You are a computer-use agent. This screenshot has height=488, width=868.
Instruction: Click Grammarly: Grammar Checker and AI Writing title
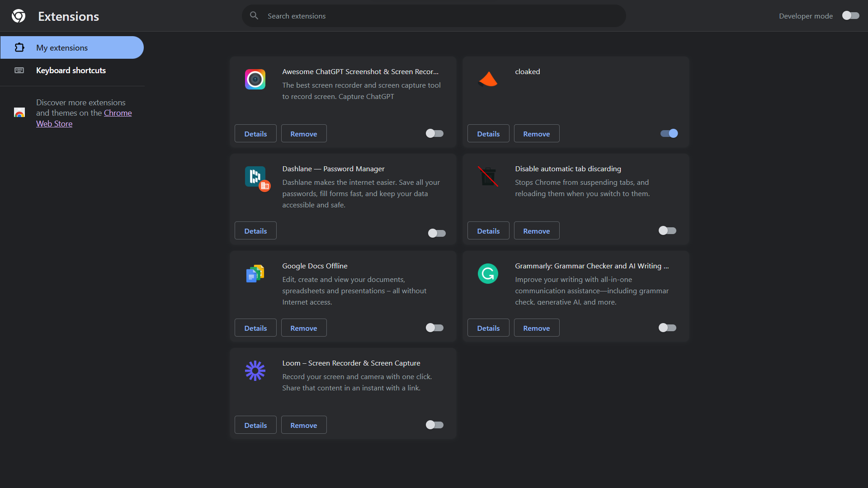[592, 266]
